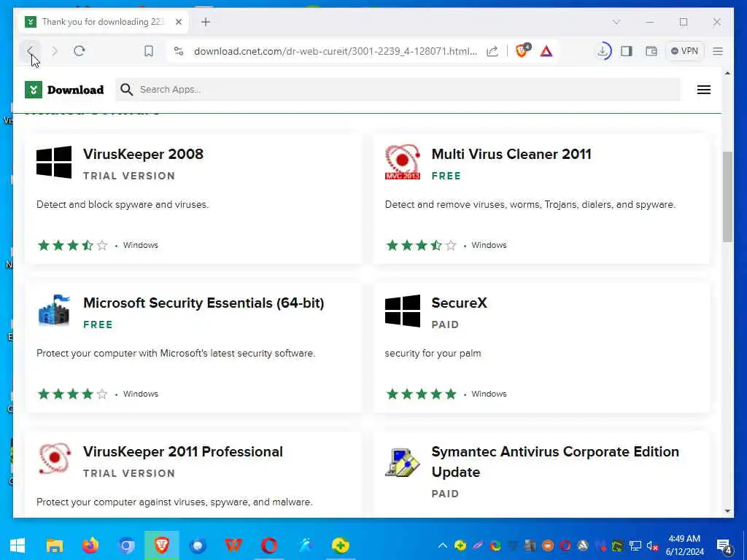Viewport: 747px width, 560px height.
Task: Open the Multi Virus Cleaner 2011 title
Action: pos(511,154)
